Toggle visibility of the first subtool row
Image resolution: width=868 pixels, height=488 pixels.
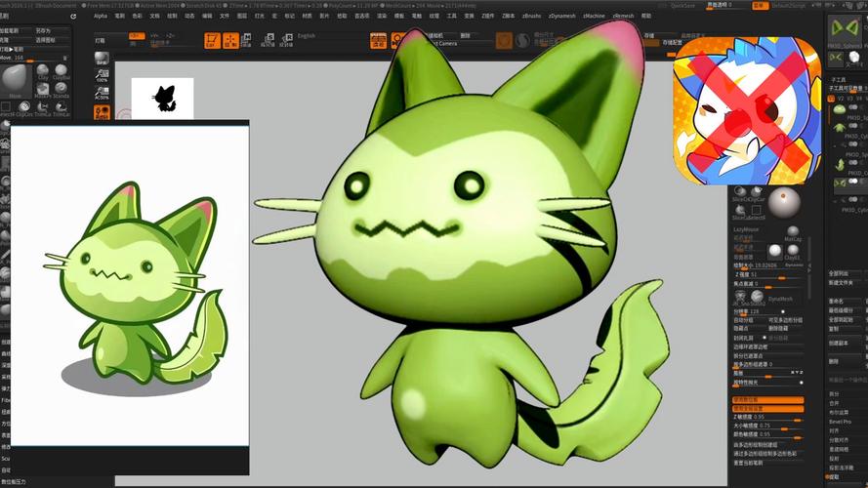[x=854, y=107]
